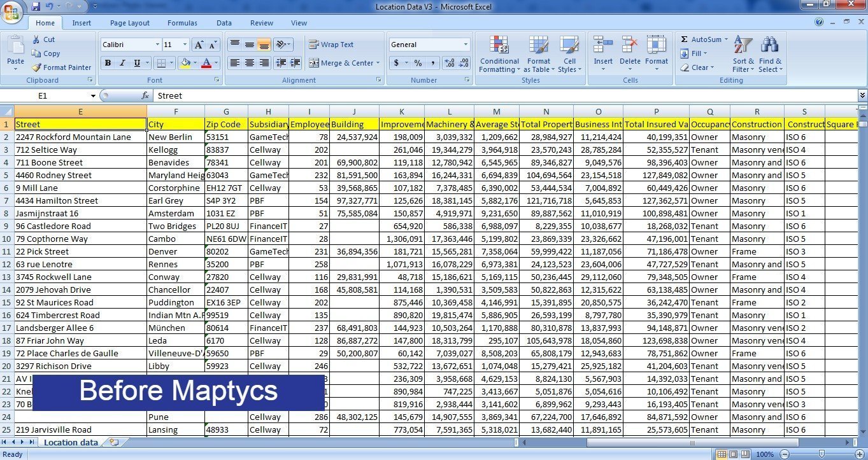
Task: Apply accounting number format
Action: (397, 63)
